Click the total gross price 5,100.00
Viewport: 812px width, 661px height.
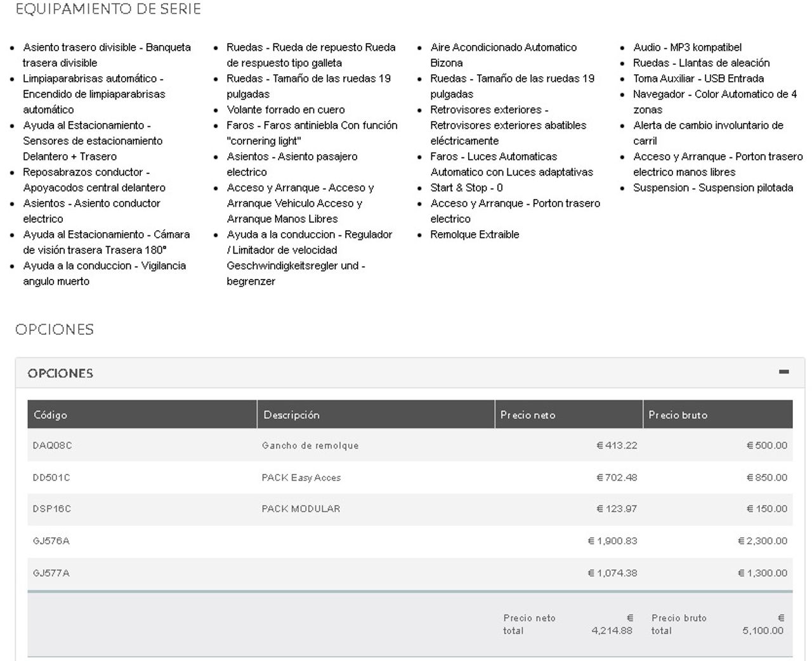(x=763, y=631)
